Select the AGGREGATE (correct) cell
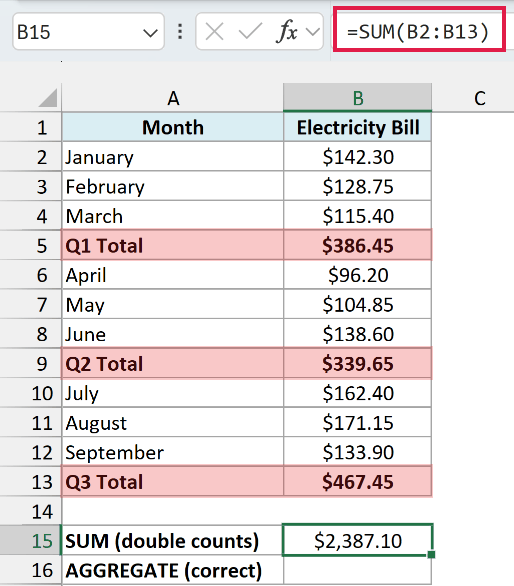 [x=173, y=570]
